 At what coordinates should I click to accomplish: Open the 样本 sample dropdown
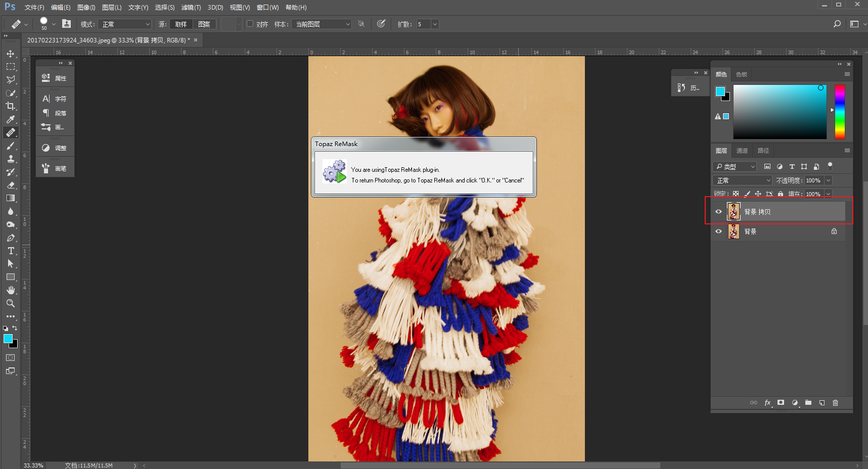[x=321, y=24]
